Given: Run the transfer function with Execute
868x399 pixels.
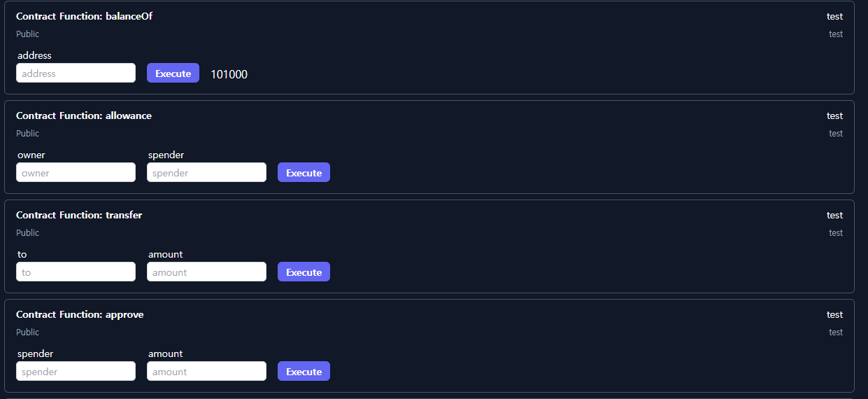Looking at the screenshot, I should (304, 272).
